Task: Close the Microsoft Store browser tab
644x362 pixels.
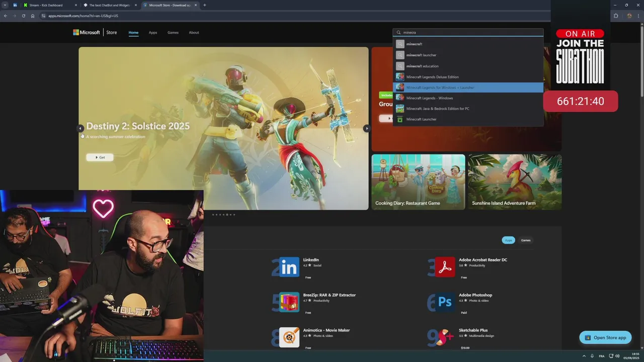Action: tap(195, 5)
